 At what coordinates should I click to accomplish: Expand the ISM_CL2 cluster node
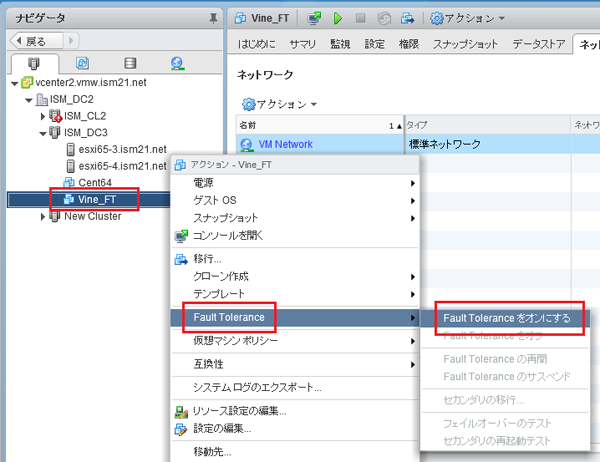[43, 117]
